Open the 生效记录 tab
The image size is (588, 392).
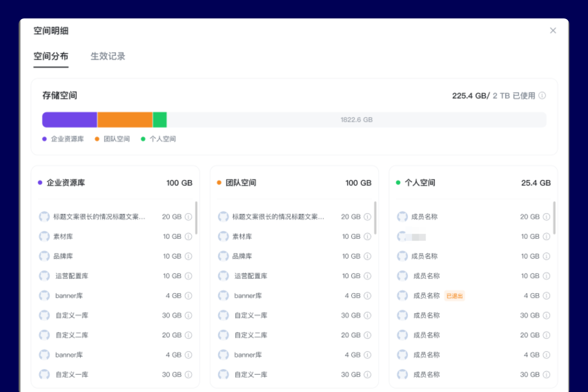click(108, 56)
